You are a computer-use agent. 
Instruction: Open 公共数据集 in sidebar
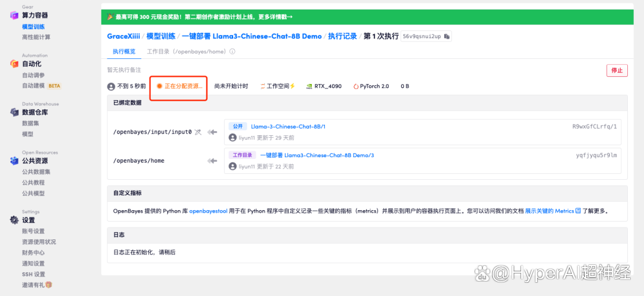pyautogui.click(x=36, y=172)
